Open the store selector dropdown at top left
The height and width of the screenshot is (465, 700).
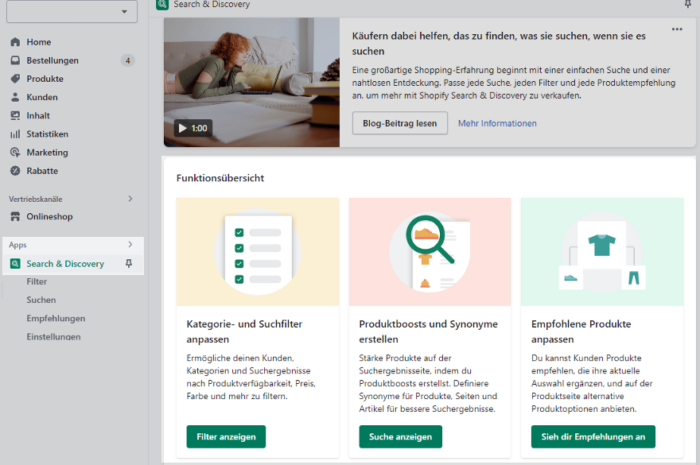(72, 11)
